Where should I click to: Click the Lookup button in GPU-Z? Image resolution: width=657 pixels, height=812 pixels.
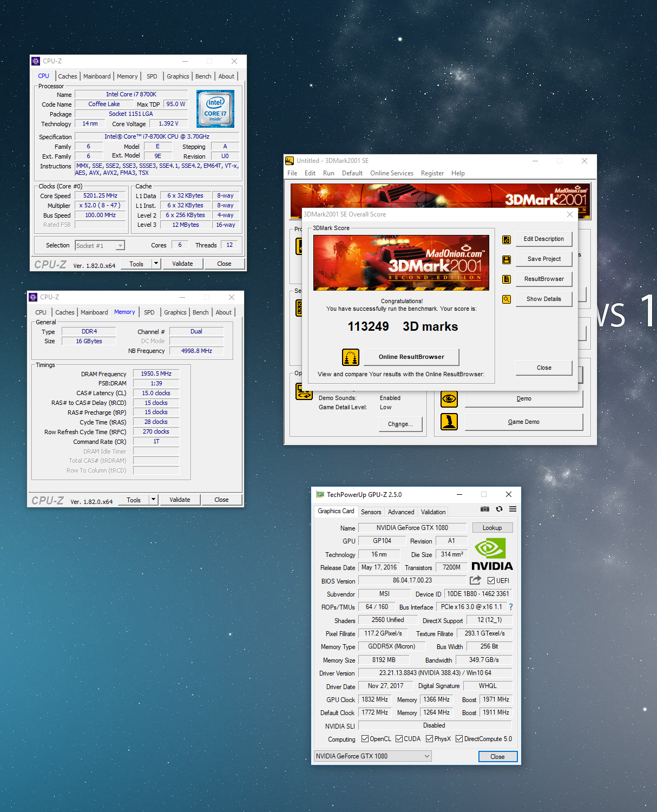tap(492, 528)
